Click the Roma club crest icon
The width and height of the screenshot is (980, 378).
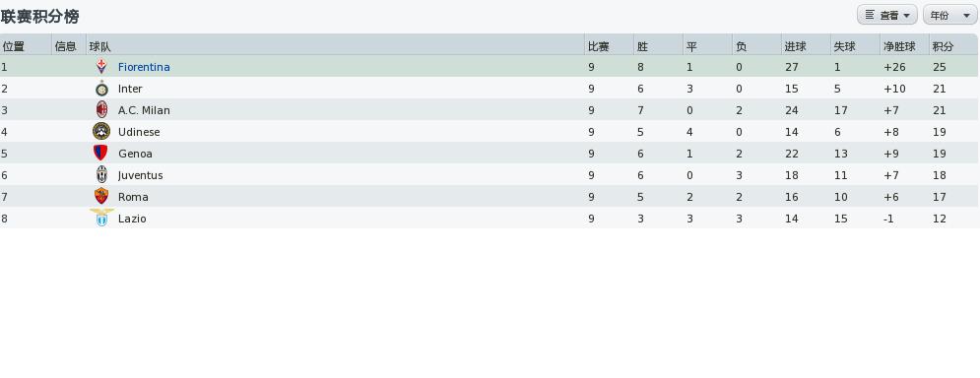101,196
